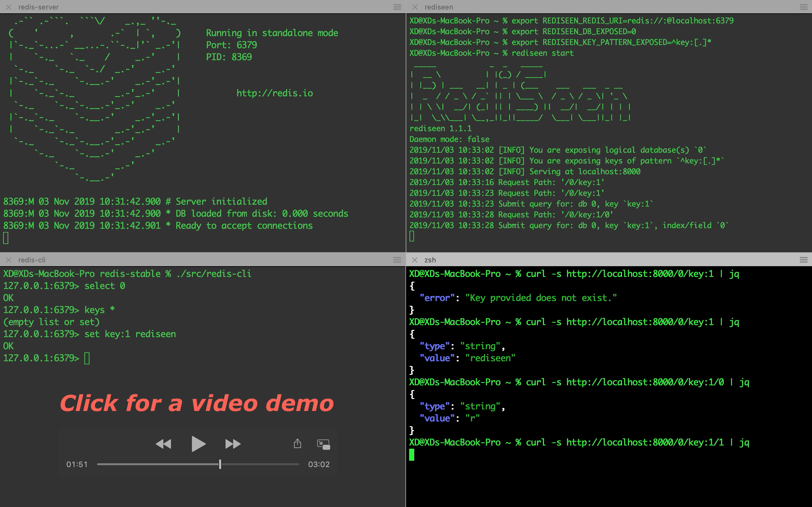The image size is (812, 507).
Task: Close the zsh pane
Action: [415, 260]
